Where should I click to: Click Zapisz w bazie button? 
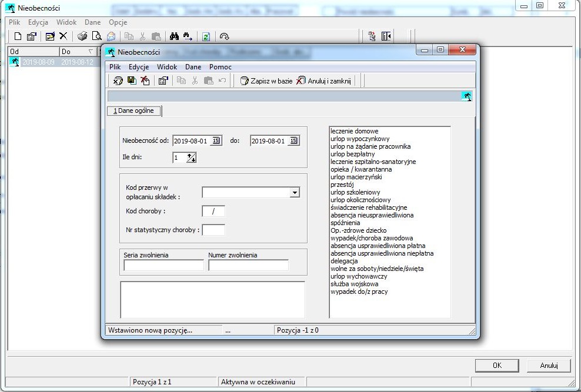[x=266, y=81]
